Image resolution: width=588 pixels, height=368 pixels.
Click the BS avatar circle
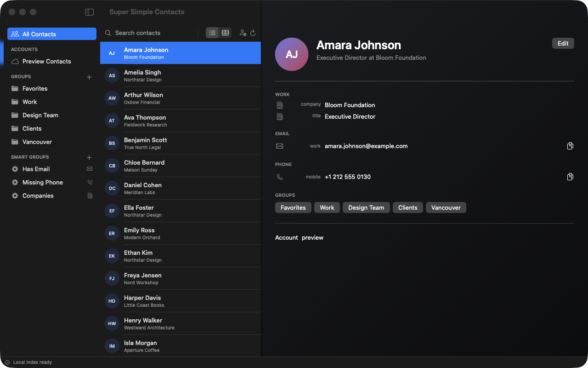[x=112, y=143]
